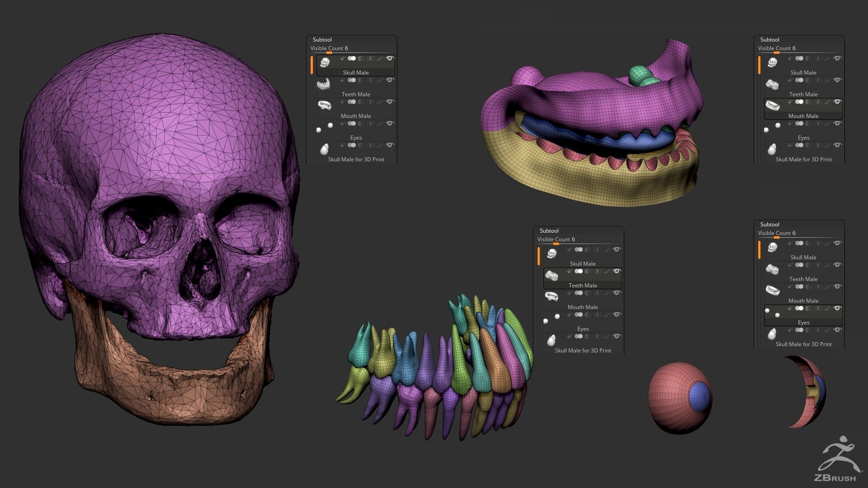Set Teeth Male subtract mode in Mouth-selected panel
868x488 pixels.
[808, 80]
